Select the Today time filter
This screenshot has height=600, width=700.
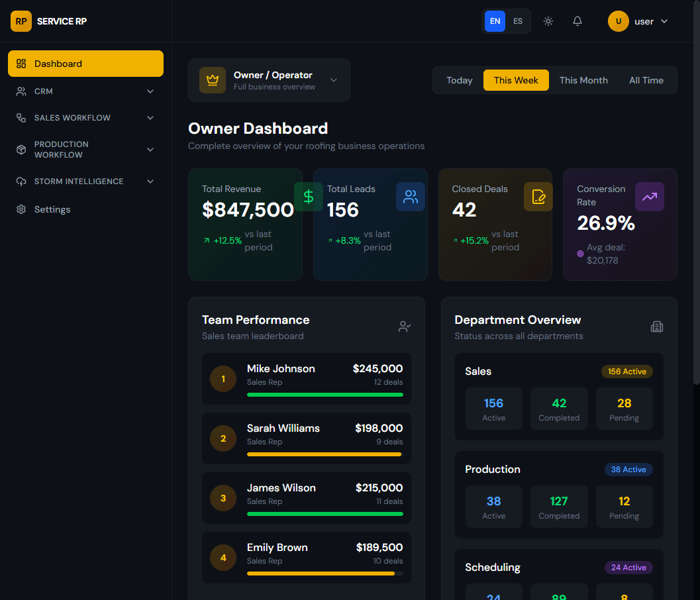tap(460, 80)
